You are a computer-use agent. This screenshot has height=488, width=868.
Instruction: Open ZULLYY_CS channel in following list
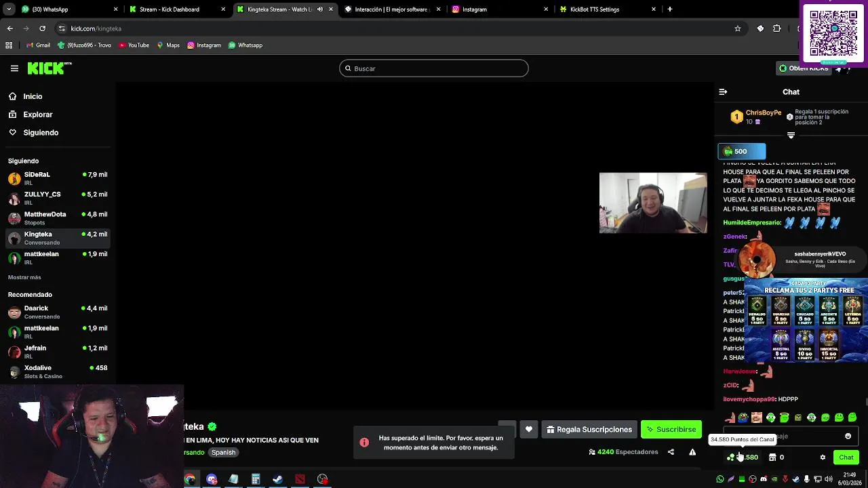[x=58, y=198]
